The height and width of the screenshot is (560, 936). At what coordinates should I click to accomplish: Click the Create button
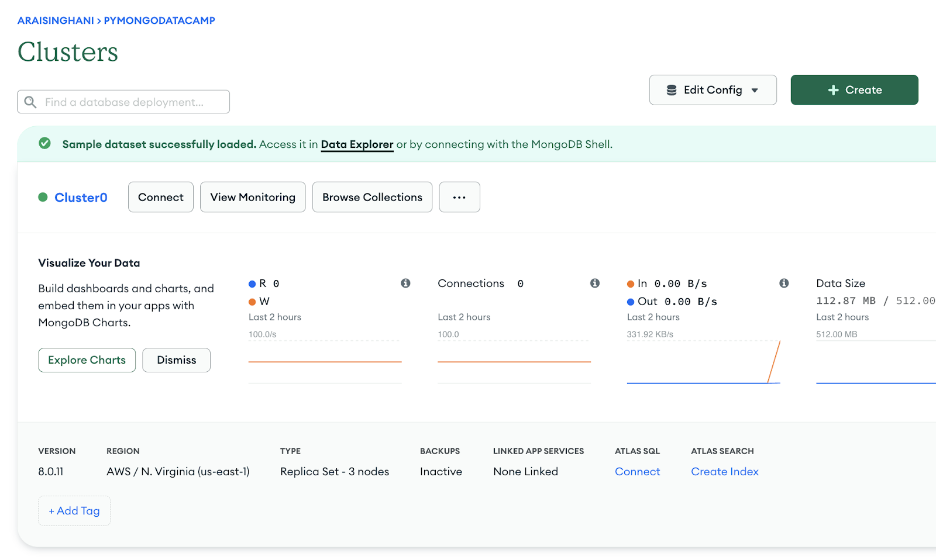tap(854, 90)
